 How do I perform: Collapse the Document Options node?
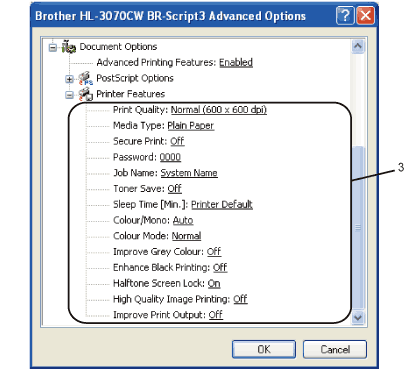[53, 47]
